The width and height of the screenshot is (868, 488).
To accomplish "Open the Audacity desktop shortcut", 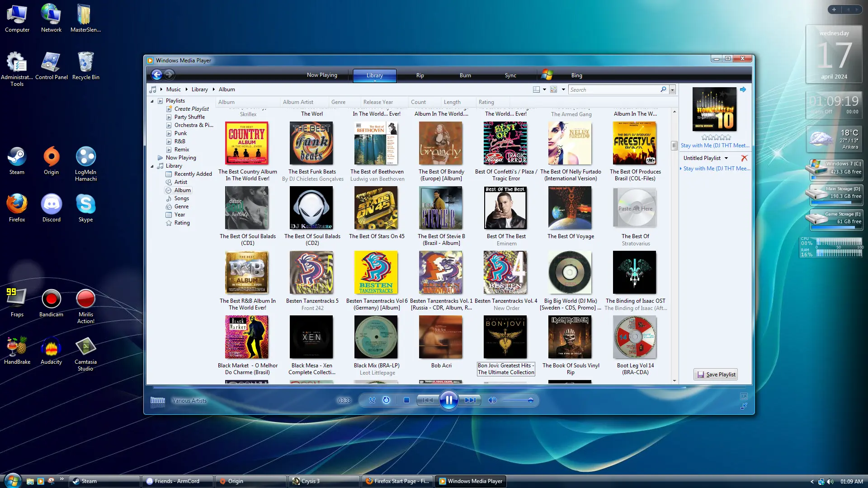I will 51,351.
